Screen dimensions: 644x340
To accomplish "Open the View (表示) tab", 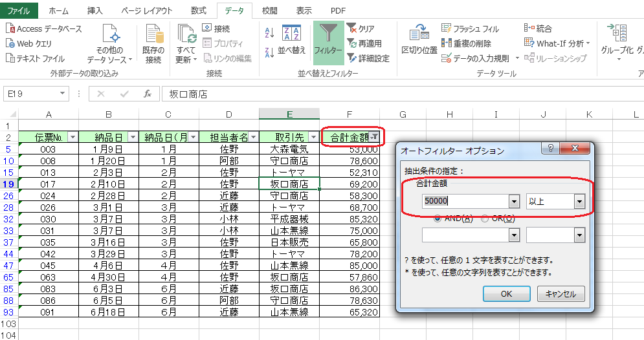I will pyautogui.click(x=304, y=10).
